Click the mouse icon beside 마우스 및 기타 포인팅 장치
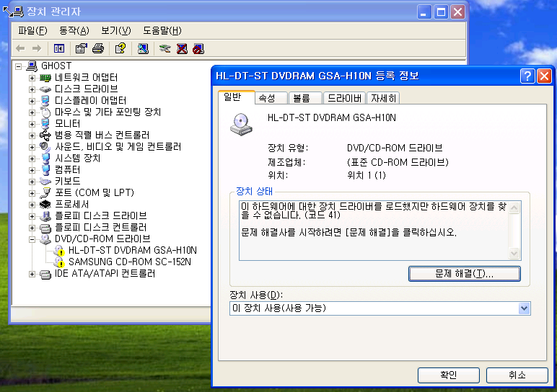The width and height of the screenshot is (557, 392). 45,112
